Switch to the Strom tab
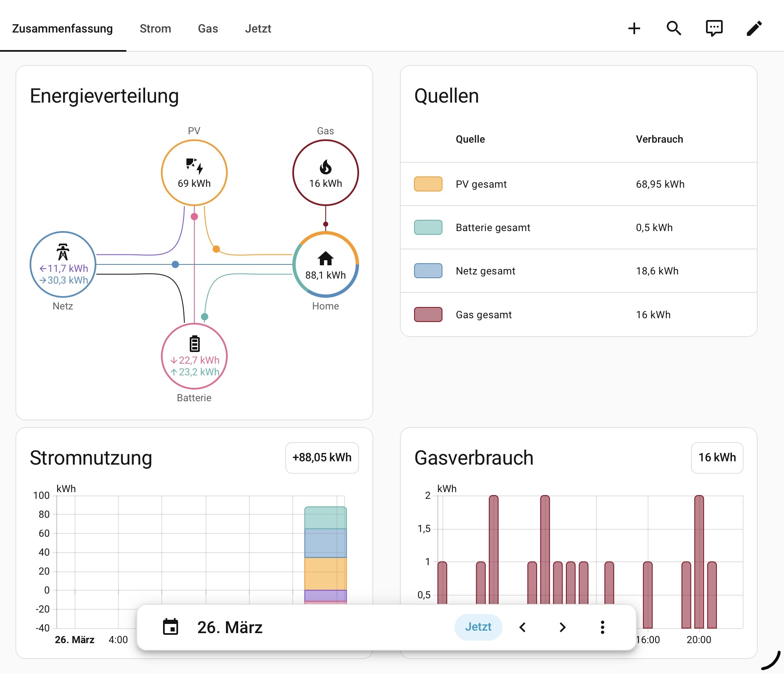784x674 pixels. click(155, 28)
